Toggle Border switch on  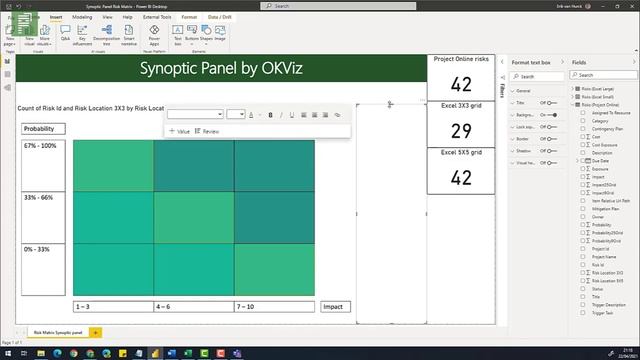click(x=552, y=139)
